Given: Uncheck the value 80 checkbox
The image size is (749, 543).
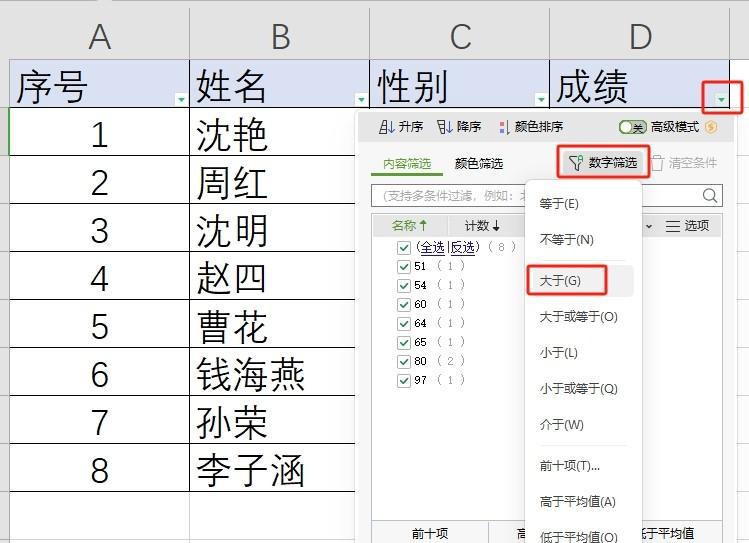Looking at the screenshot, I should (x=404, y=362).
